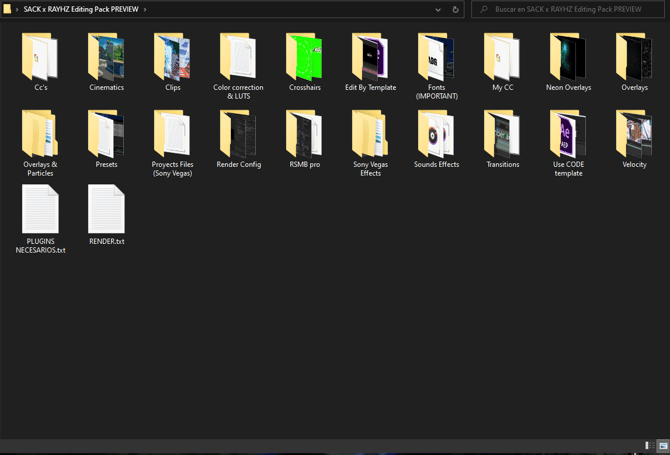The width and height of the screenshot is (670, 455).
Task: Switch to large icons view in status bar
Action: click(663, 446)
